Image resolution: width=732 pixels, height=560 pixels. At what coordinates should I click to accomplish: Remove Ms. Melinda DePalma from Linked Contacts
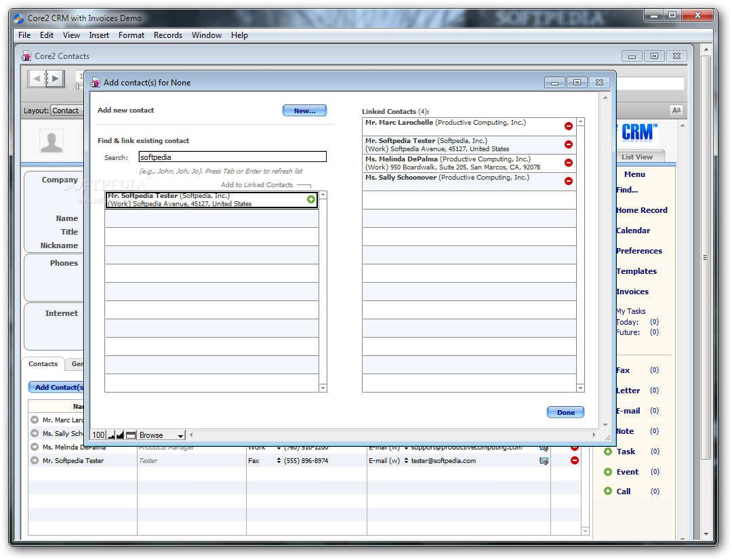click(568, 163)
